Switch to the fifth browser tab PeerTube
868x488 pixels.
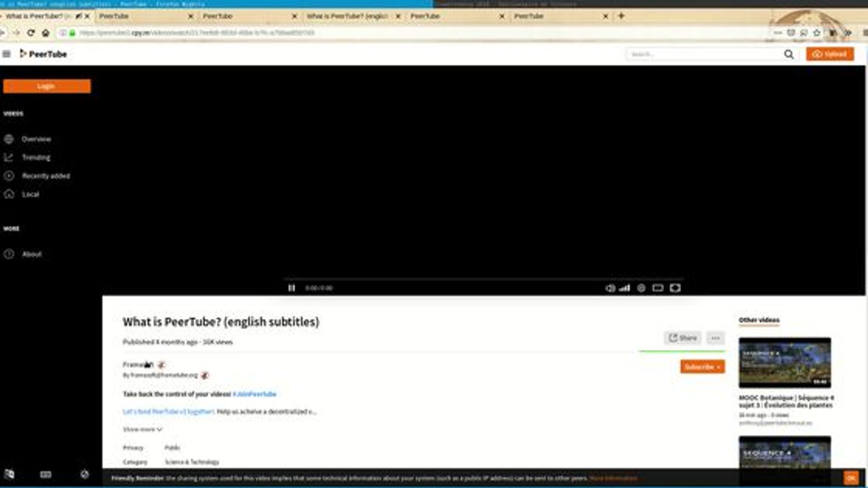tap(457, 16)
